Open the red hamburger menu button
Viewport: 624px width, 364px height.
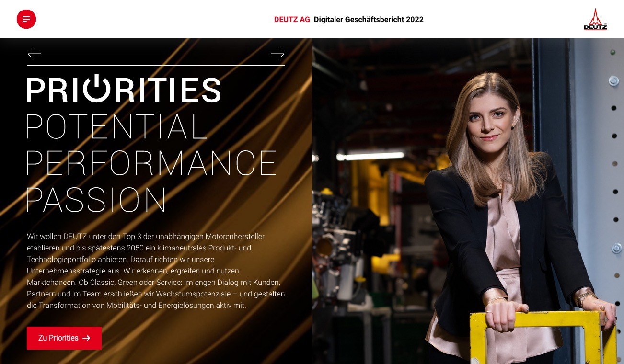tap(26, 19)
